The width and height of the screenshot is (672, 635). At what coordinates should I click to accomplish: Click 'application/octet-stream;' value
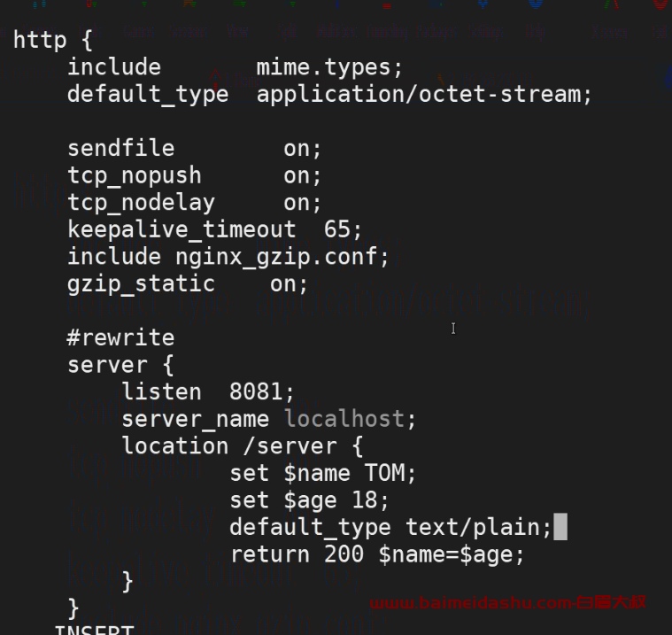(424, 95)
